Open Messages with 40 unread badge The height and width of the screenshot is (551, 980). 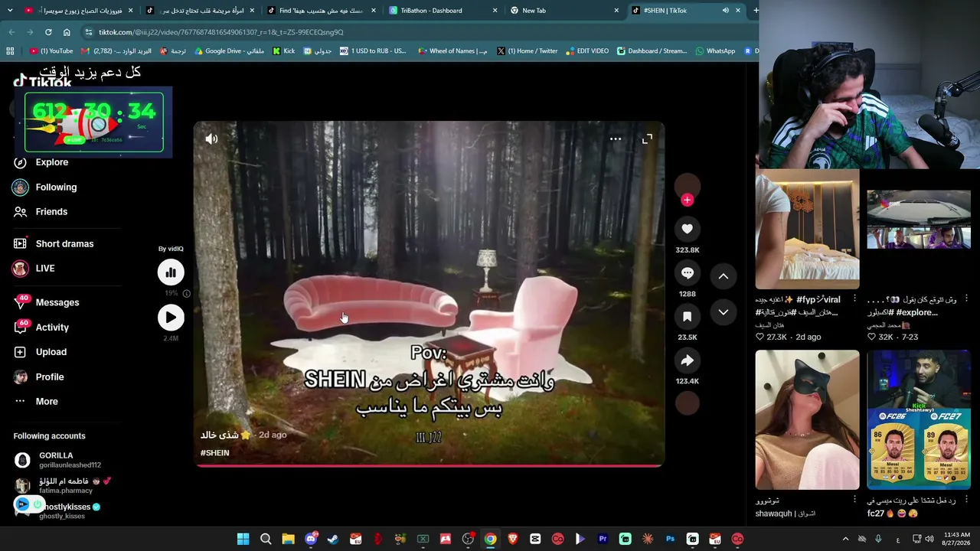[46, 302]
